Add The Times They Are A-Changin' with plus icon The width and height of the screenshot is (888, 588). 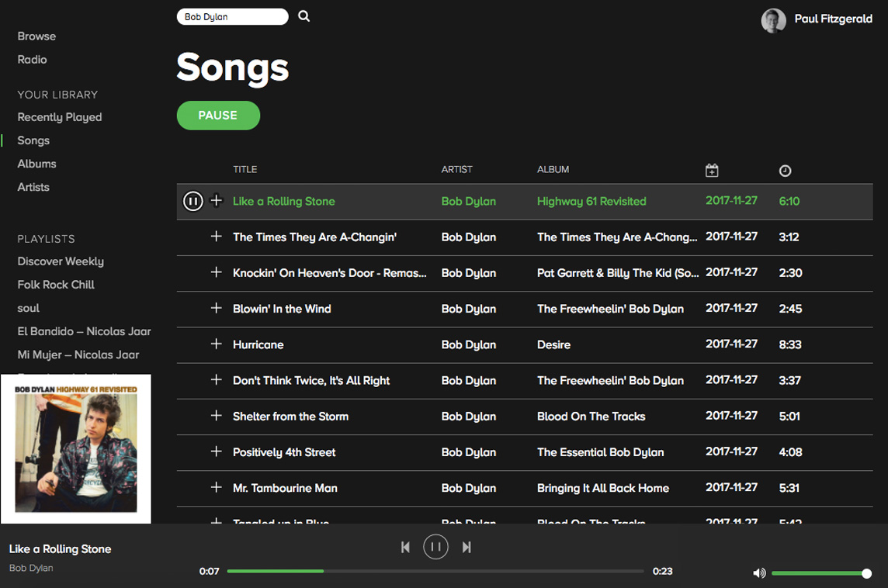(217, 236)
